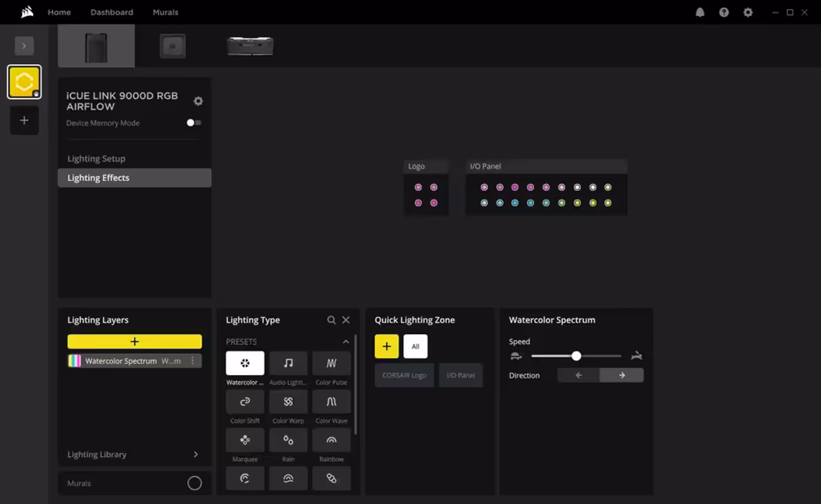
Task: Click the fast rabbit speed icon
Action: (636, 356)
